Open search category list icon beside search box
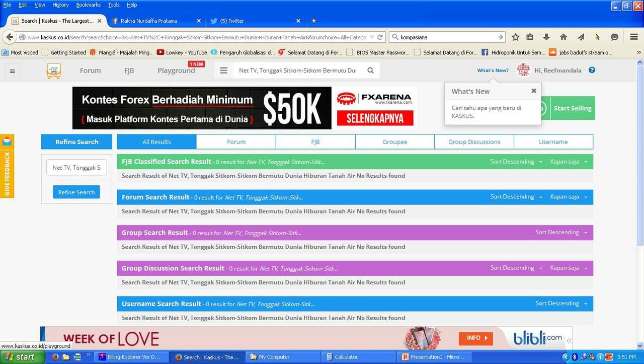This screenshot has height=364, width=644. pos(224,70)
